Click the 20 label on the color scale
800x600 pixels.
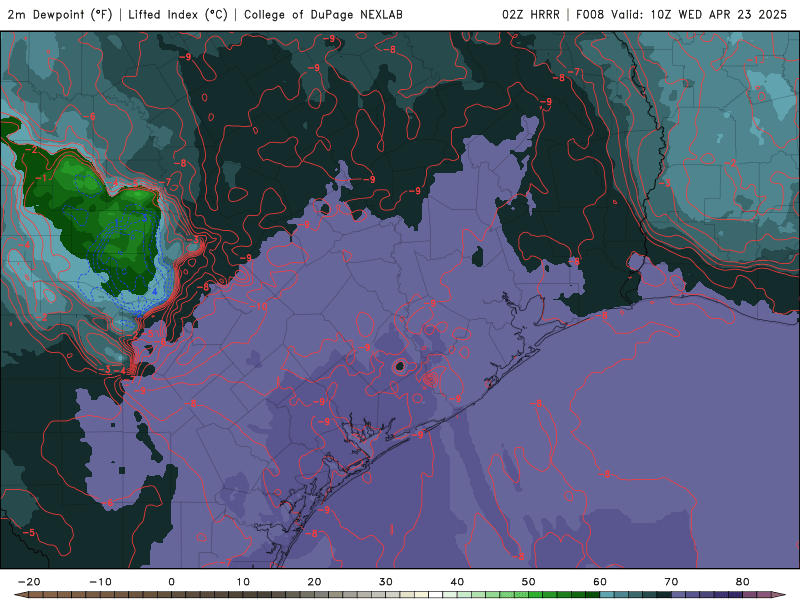314,582
